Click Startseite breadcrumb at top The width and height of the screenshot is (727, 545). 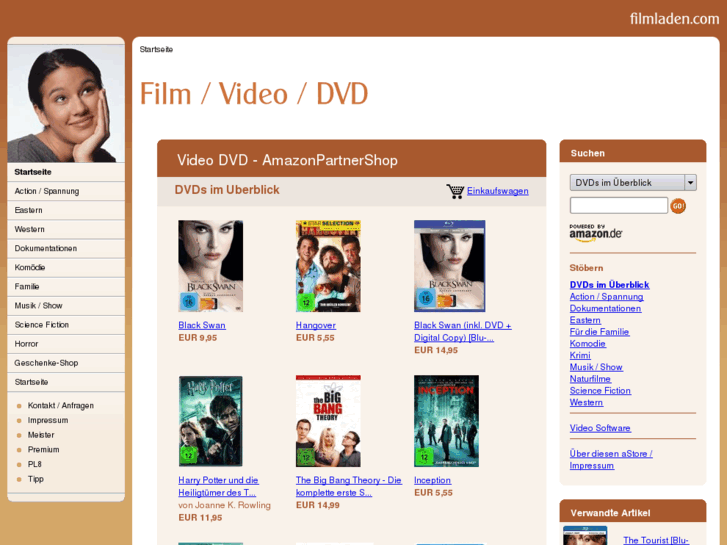[x=156, y=49]
